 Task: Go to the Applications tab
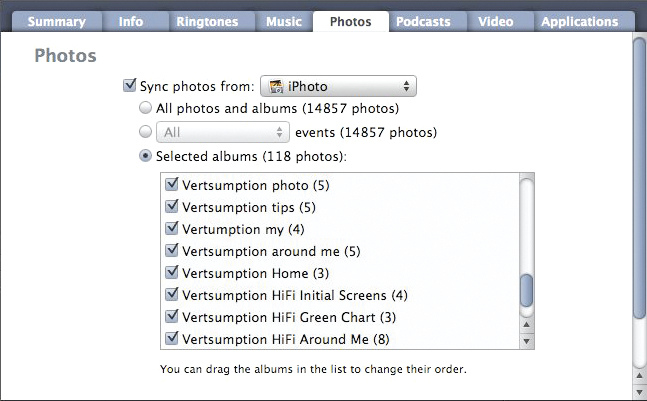click(x=580, y=21)
